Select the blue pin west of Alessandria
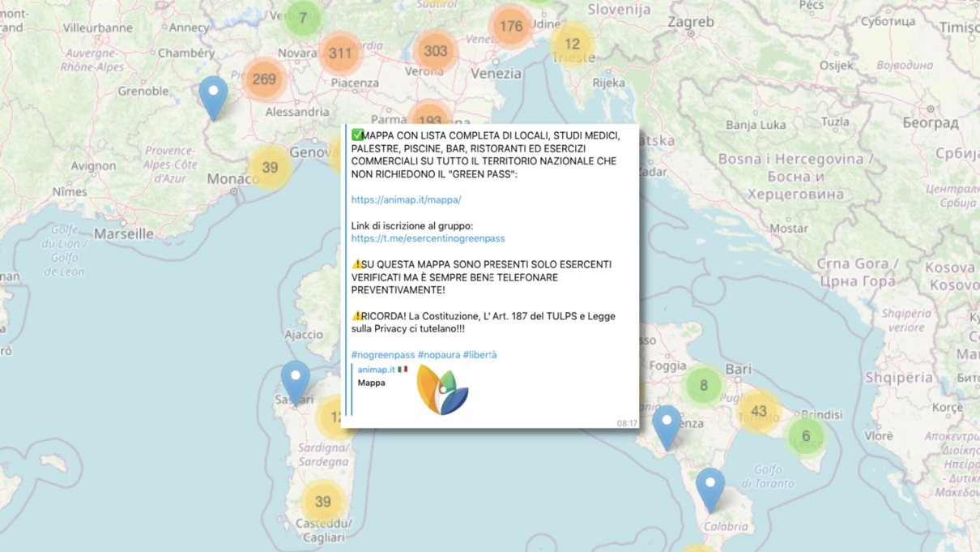The image size is (980, 552). click(213, 98)
